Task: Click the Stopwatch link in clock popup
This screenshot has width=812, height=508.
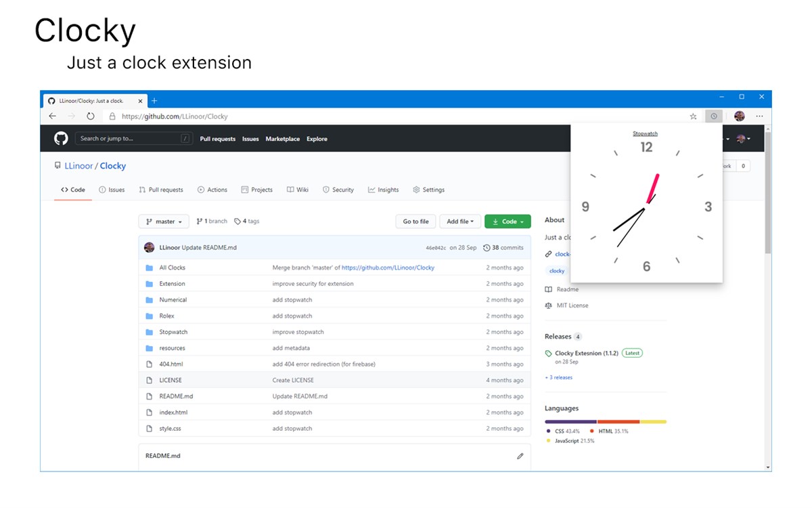Action: click(x=645, y=133)
